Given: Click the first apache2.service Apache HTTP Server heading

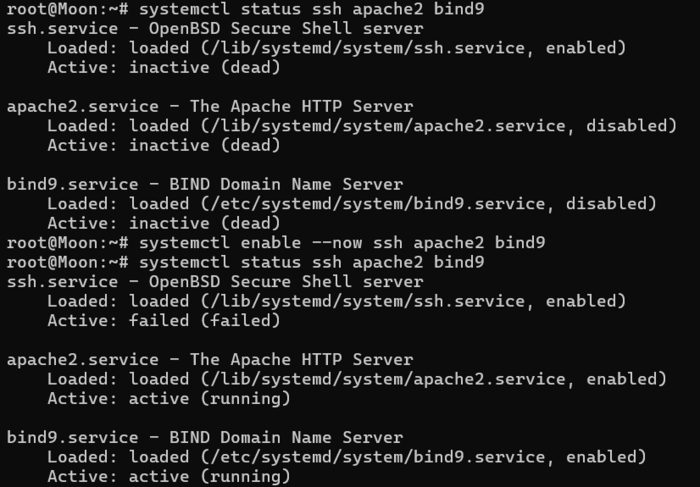Looking at the screenshot, I should 210,107.
